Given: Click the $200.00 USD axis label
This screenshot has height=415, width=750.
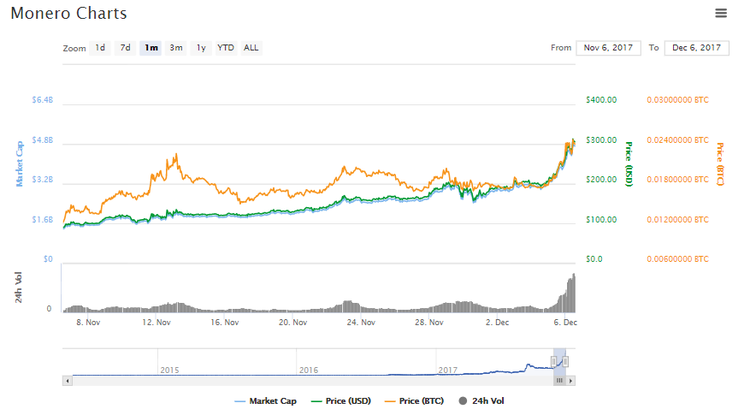Looking at the screenshot, I should [x=601, y=179].
